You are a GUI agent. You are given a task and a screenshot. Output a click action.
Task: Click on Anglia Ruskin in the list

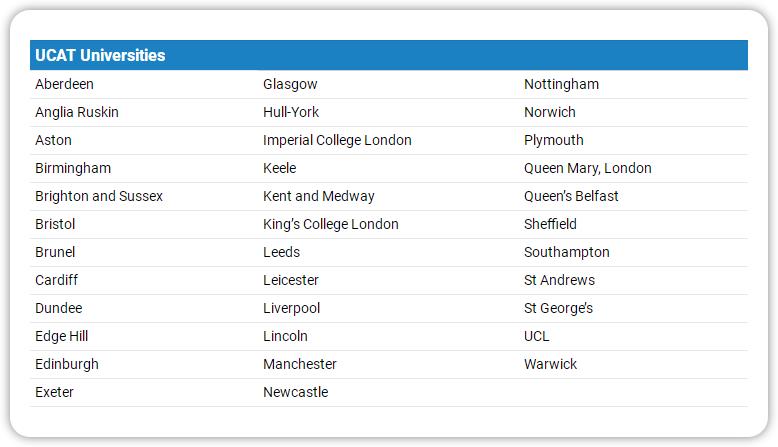pos(77,113)
